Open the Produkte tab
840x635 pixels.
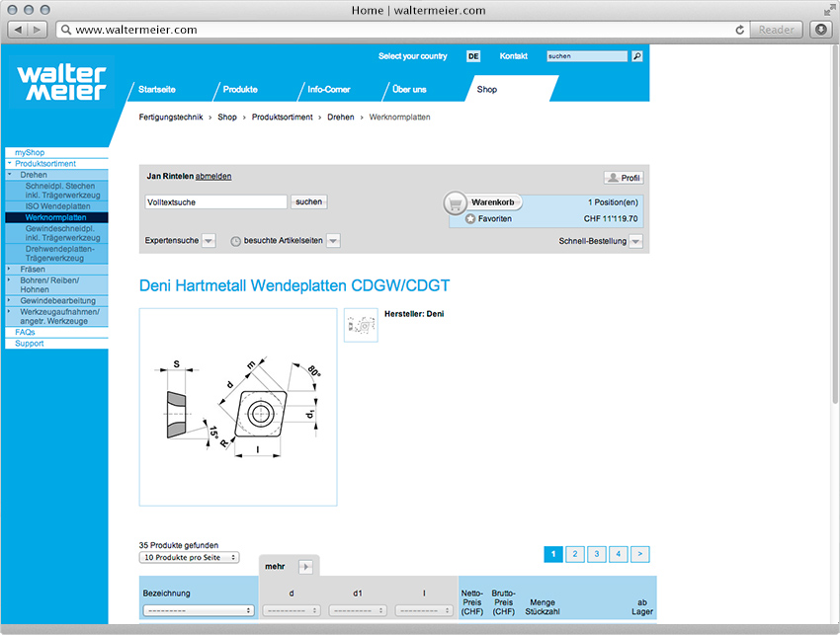point(240,90)
